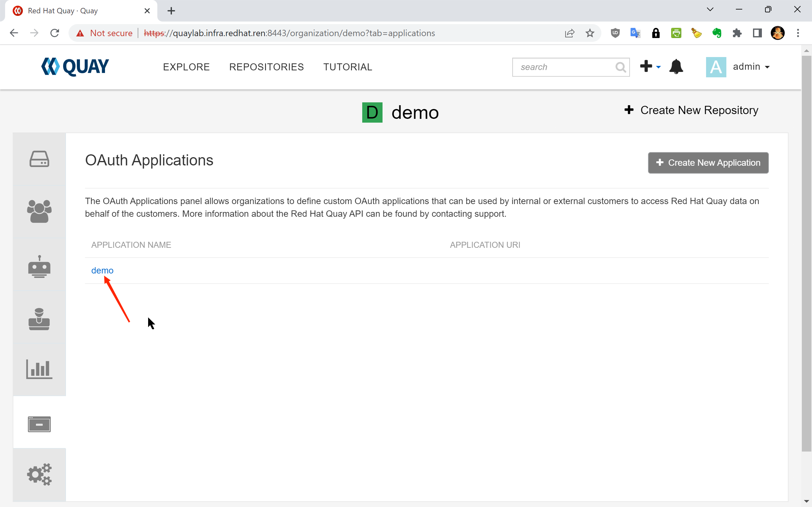Open the TUTORIAL nav item
Image resolution: width=812 pixels, height=507 pixels.
[348, 67]
